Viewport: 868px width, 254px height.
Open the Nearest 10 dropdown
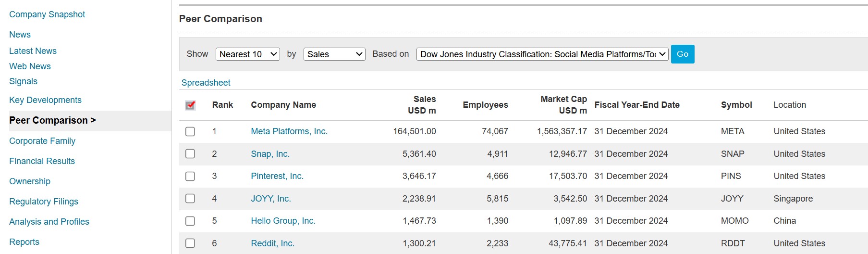[x=247, y=54]
